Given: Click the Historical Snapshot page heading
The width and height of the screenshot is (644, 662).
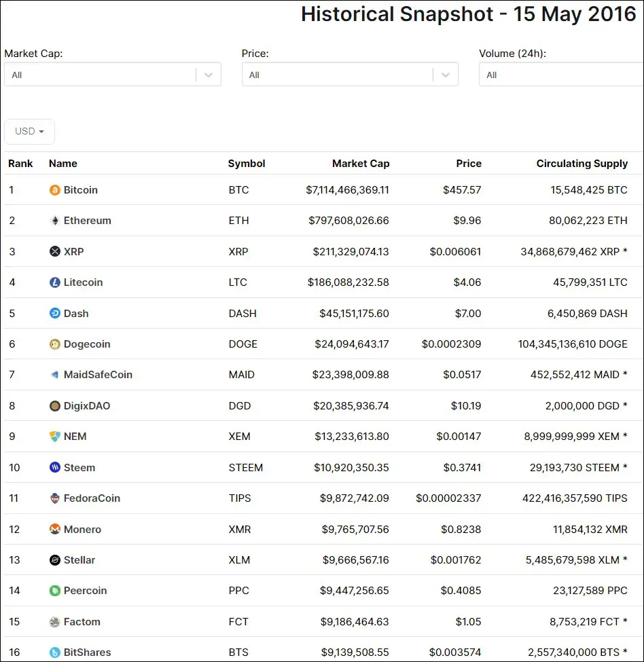Looking at the screenshot, I should pyautogui.click(x=468, y=14).
